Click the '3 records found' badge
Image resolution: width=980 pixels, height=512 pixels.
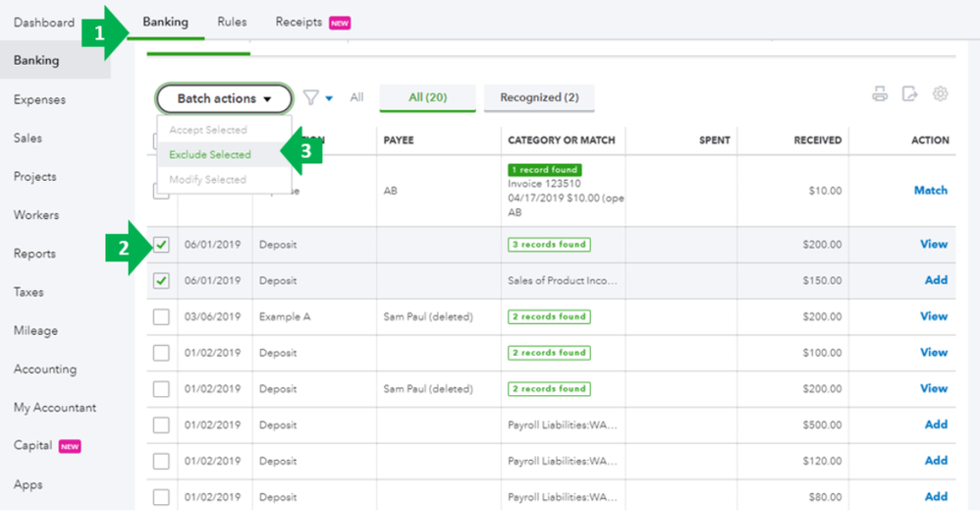click(549, 245)
